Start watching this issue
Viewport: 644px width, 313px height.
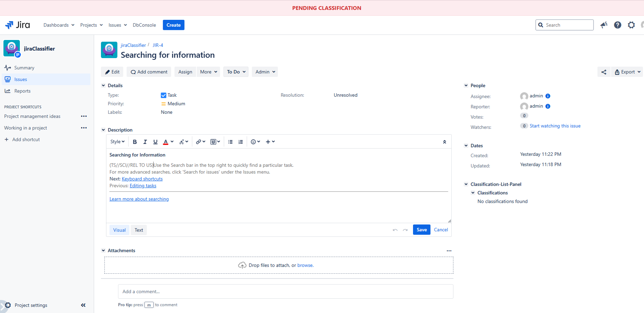[555, 126]
